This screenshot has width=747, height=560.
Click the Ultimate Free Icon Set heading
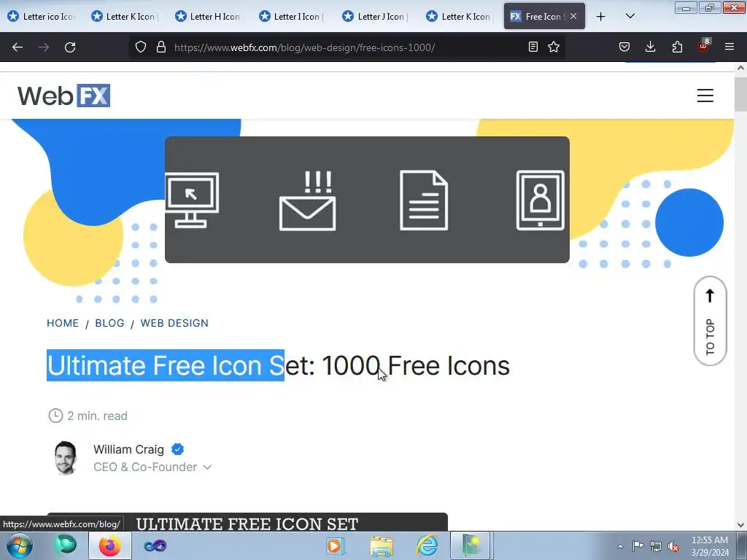pos(278,366)
